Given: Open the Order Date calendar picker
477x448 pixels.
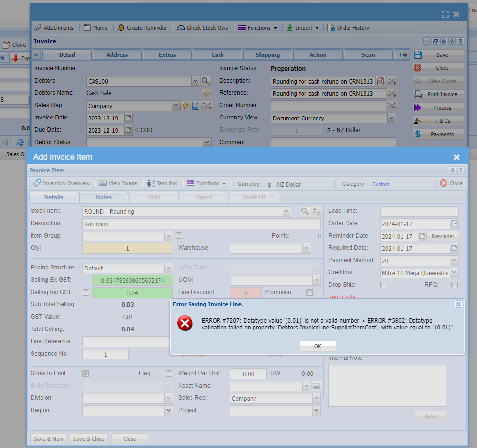Looking at the screenshot, I should (x=454, y=224).
